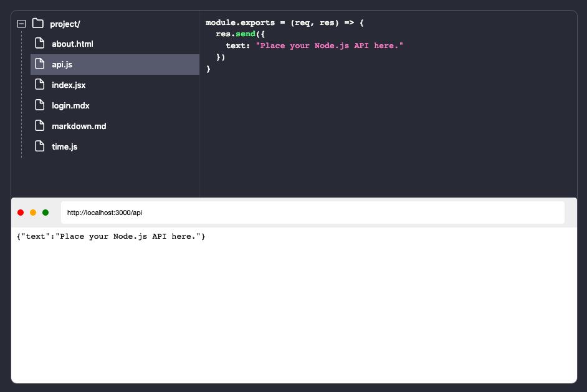Click the about.html file icon
The width and height of the screenshot is (587, 392).
pos(40,43)
